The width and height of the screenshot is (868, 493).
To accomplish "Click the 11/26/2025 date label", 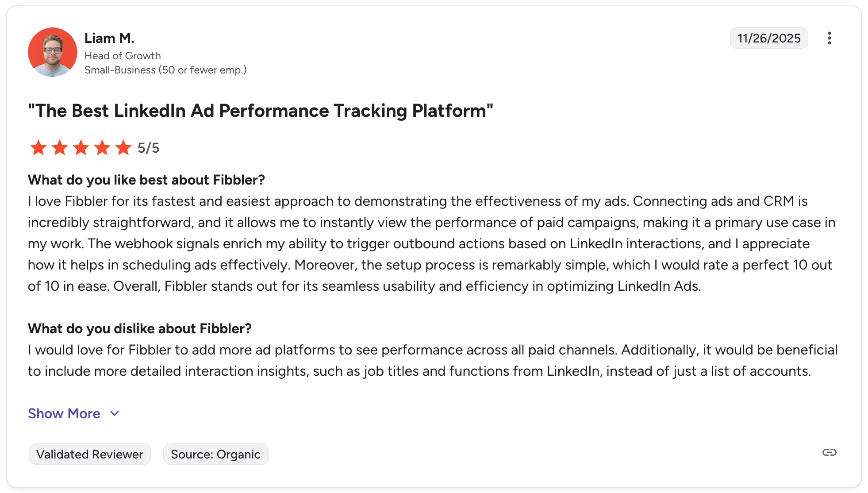I will click(x=768, y=38).
